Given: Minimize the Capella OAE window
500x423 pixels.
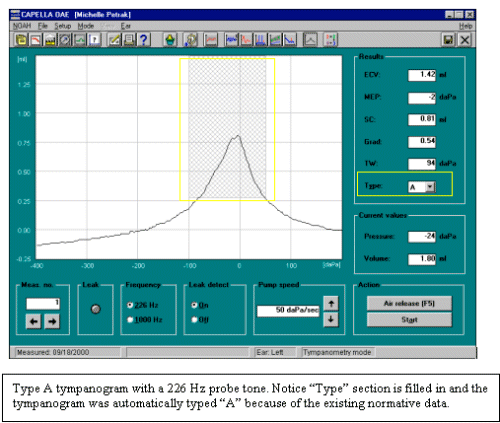Looking at the screenshot, I should 449,15.
